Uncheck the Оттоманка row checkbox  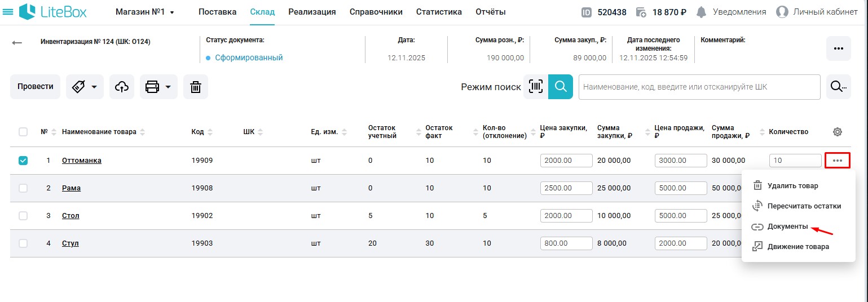[x=23, y=161]
